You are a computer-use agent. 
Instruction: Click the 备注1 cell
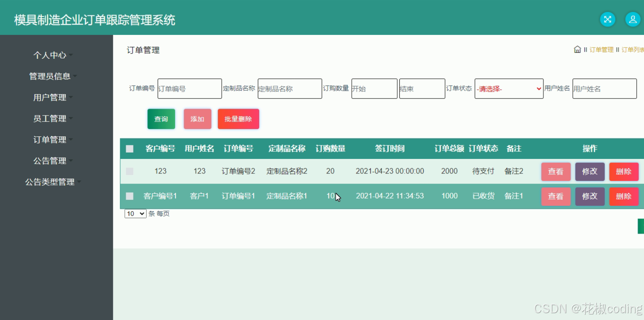click(x=514, y=196)
